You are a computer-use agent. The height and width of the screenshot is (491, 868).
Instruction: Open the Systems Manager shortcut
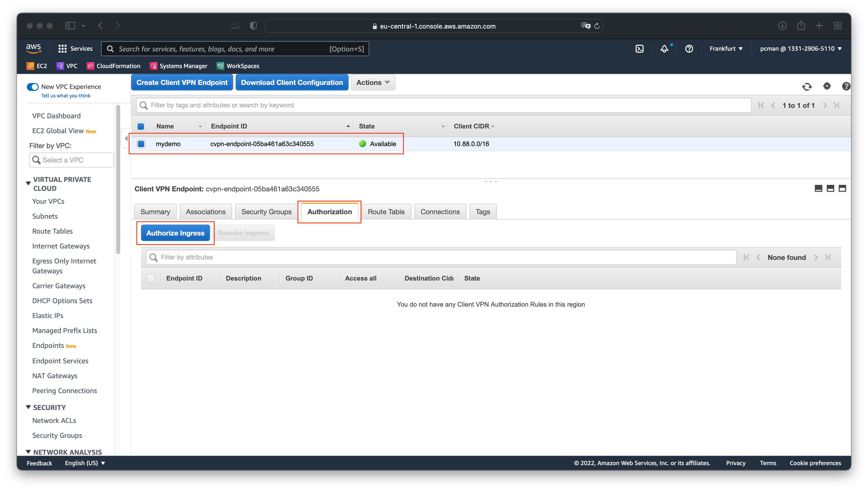pos(178,66)
